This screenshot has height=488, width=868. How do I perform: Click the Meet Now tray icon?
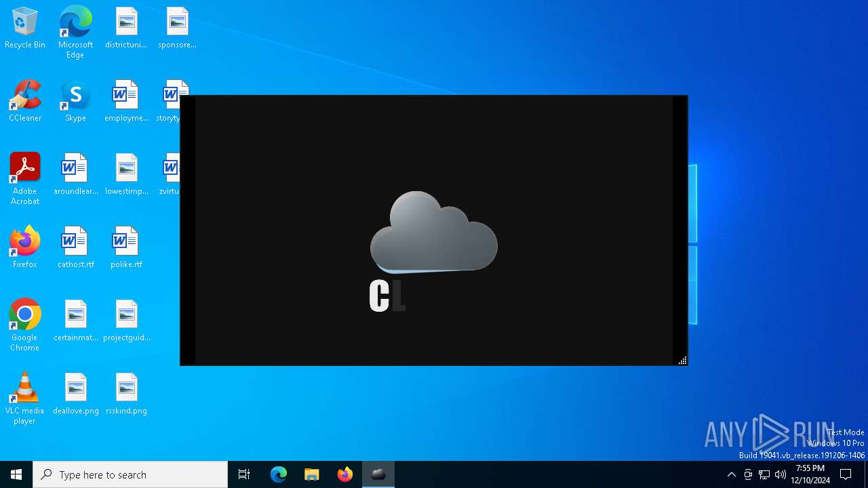(x=748, y=474)
